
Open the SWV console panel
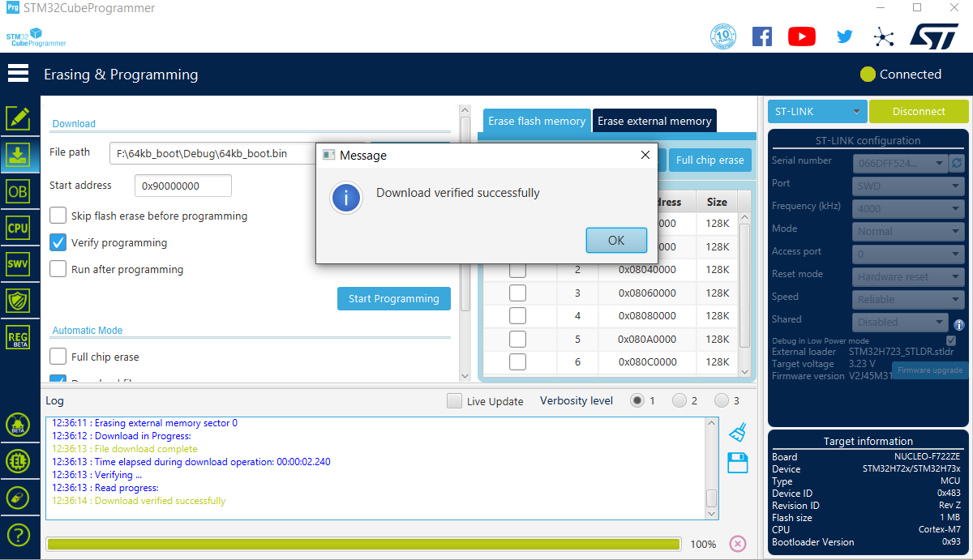[19, 263]
